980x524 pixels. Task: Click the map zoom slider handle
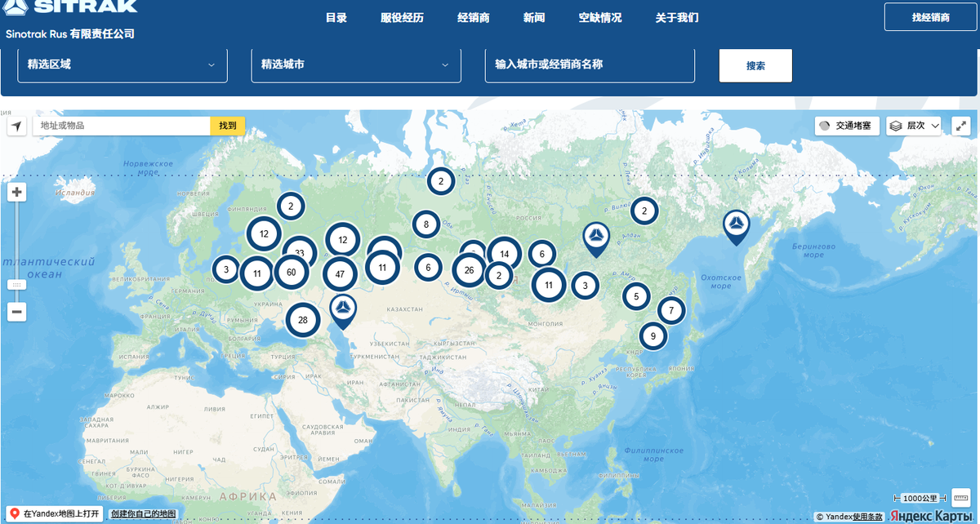[x=17, y=285]
